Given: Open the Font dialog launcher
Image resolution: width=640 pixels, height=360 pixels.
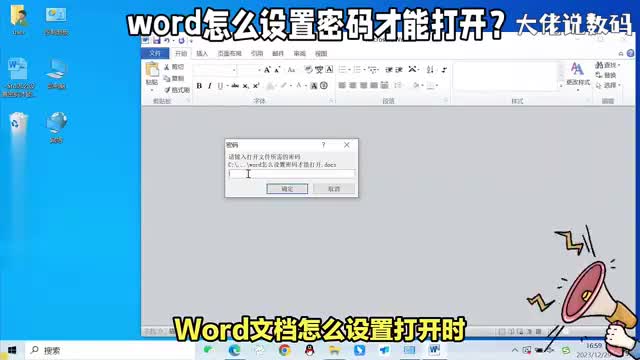Looking at the screenshot, I should tap(331, 101).
